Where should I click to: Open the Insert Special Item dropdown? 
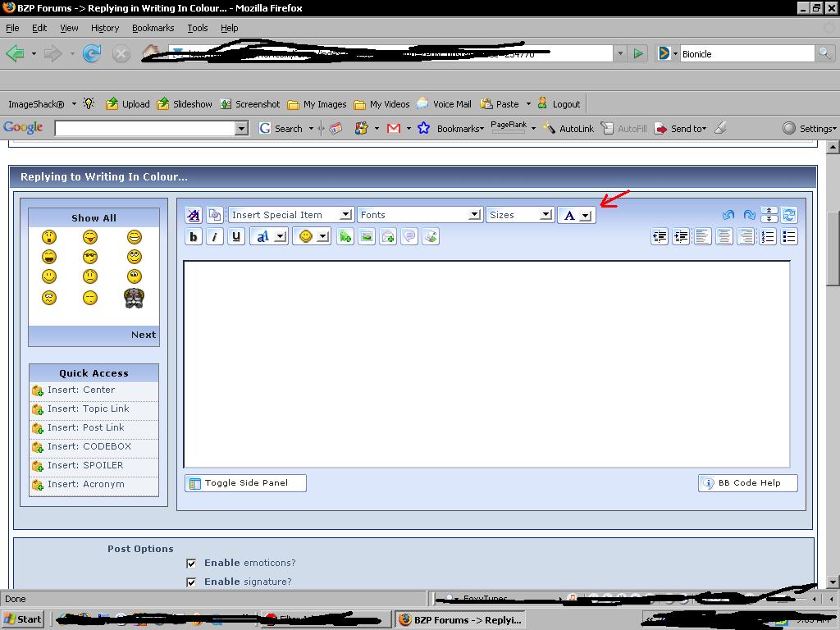pos(290,215)
